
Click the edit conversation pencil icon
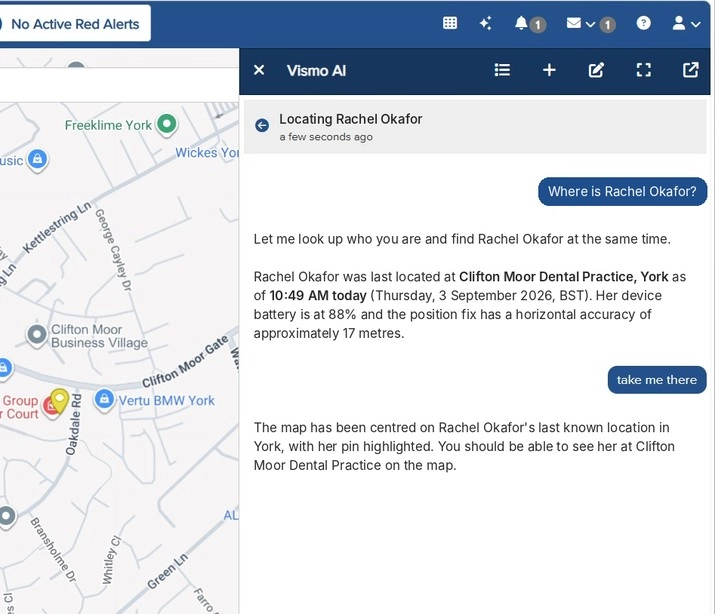596,70
